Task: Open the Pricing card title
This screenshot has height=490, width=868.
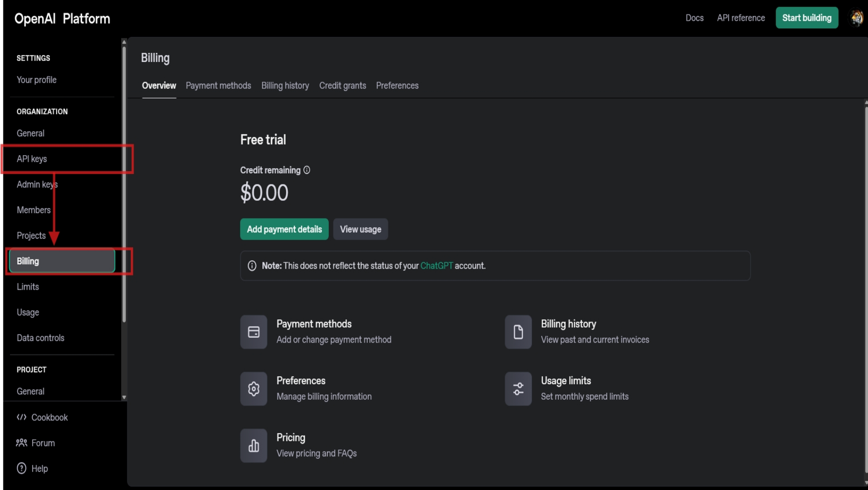Action: click(291, 438)
